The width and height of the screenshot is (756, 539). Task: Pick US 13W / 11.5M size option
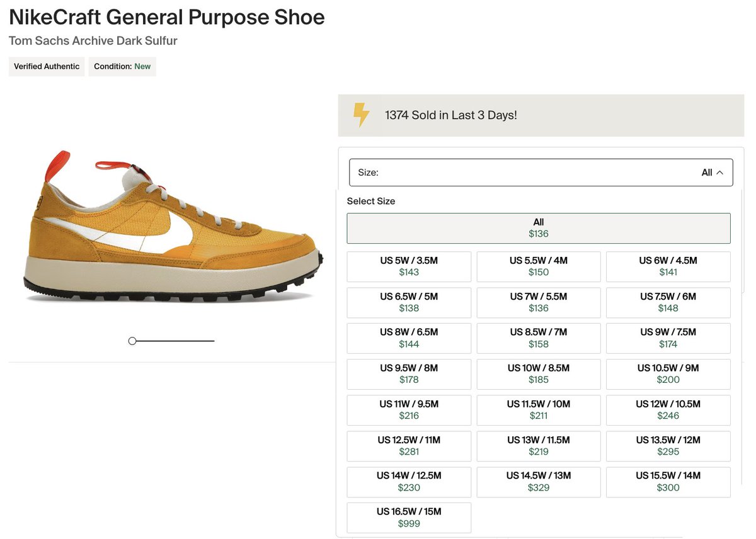(539, 446)
